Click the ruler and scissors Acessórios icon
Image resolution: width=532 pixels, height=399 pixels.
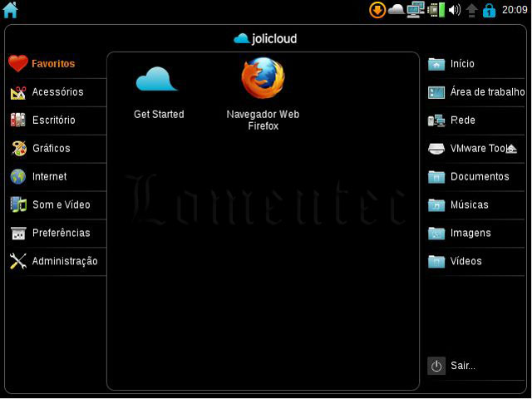pos(18,92)
